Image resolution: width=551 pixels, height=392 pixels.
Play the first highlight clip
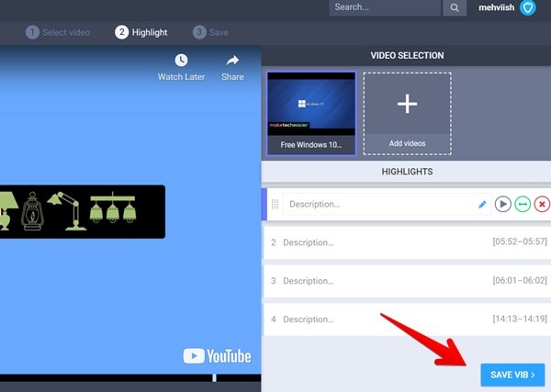point(503,204)
